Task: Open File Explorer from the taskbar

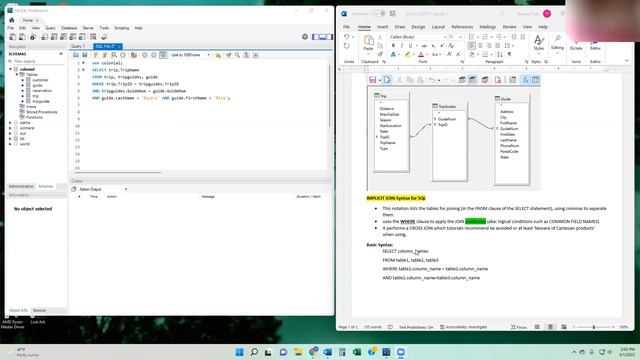Action: coord(298,352)
